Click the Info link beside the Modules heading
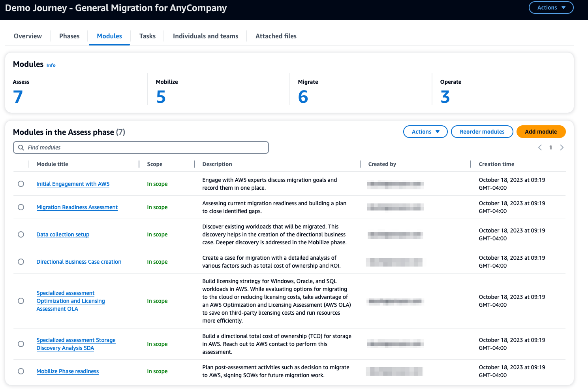588x389 pixels. point(51,65)
